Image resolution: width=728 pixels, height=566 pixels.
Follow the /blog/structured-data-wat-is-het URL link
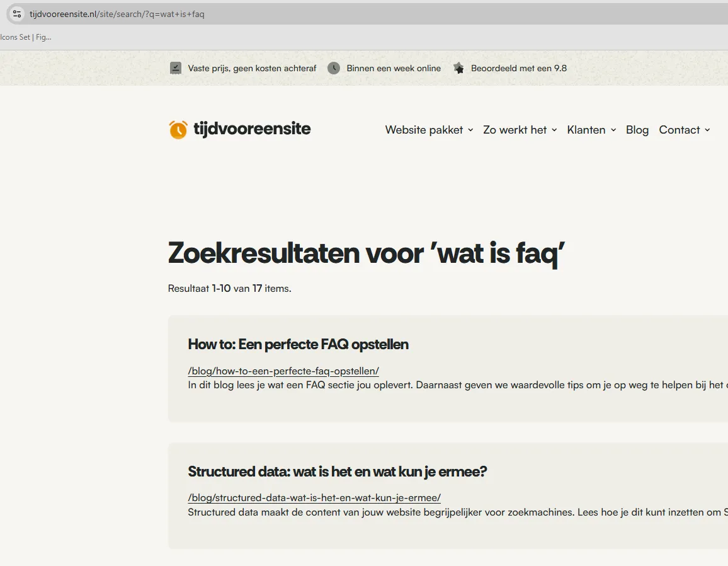(314, 497)
